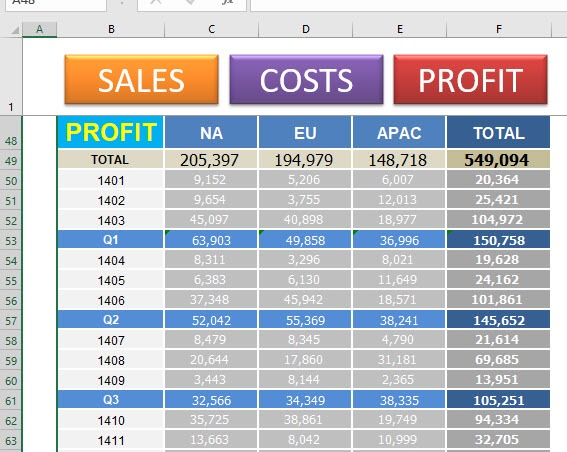This screenshot has height=452, width=567.
Task: Select column C header
Action: 212,29
